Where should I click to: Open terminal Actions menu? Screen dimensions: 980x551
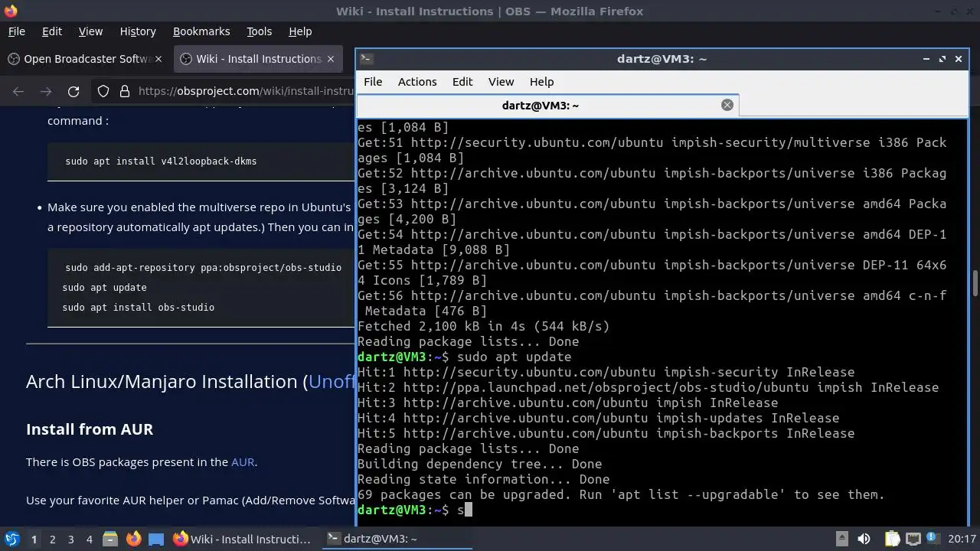point(417,82)
